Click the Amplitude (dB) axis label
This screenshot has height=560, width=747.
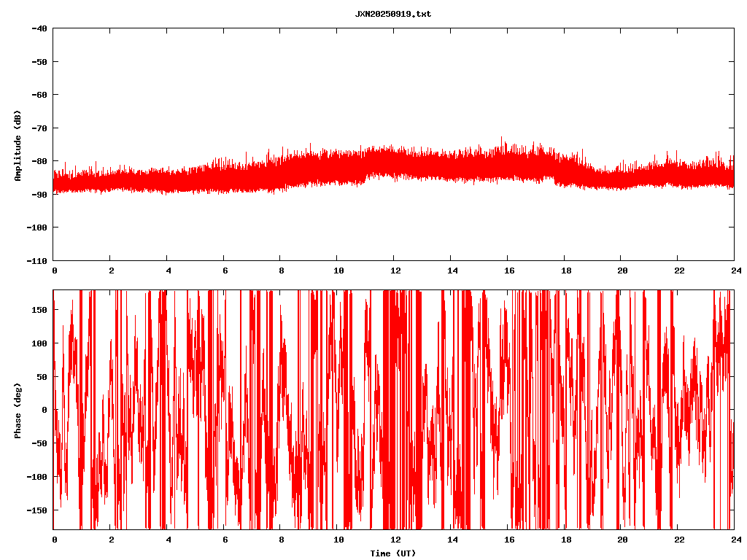pyautogui.click(x=18, y=146)
